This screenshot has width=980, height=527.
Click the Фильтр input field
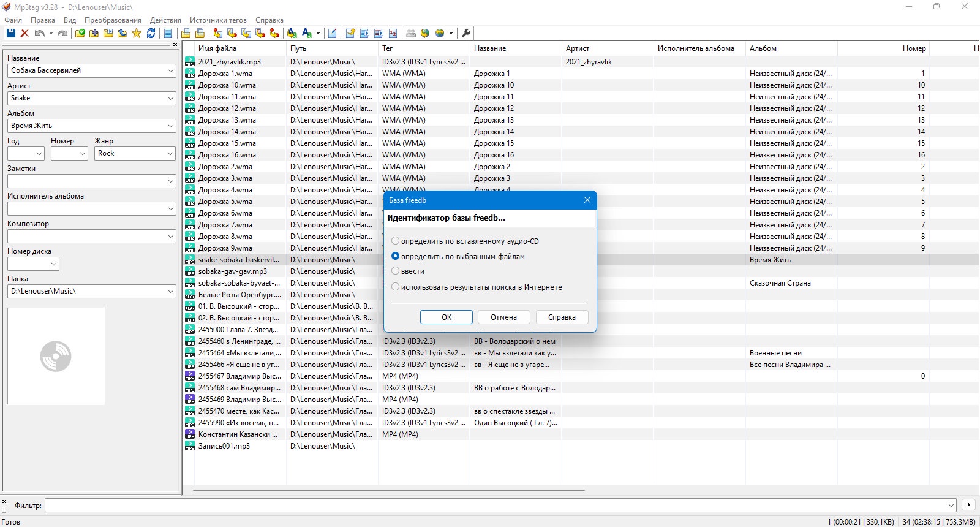(500, 506)
